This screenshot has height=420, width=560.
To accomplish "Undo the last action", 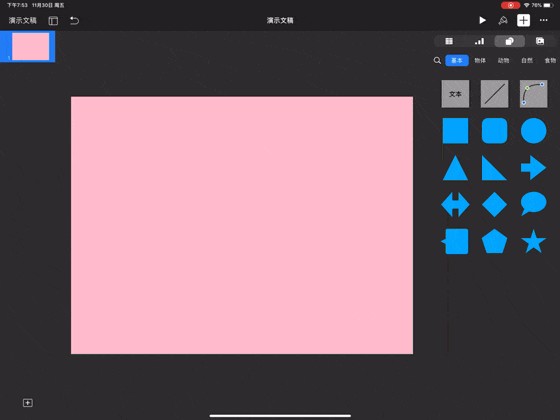I will (x=74, y=21).
